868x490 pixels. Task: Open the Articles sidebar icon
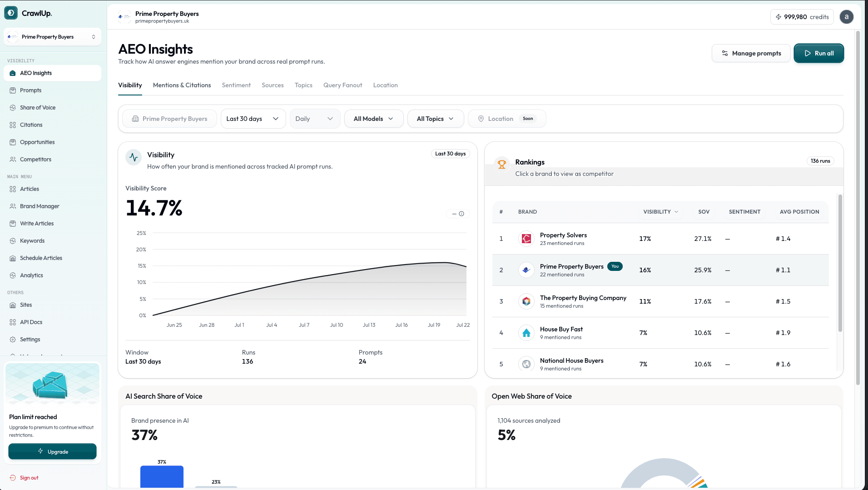(13, 189)
